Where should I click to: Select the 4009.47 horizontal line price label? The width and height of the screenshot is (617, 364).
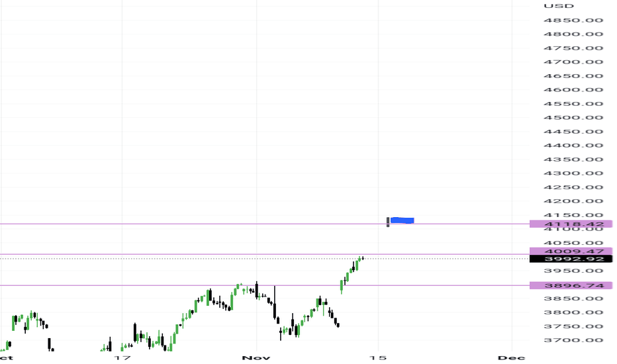click(571, 251)
